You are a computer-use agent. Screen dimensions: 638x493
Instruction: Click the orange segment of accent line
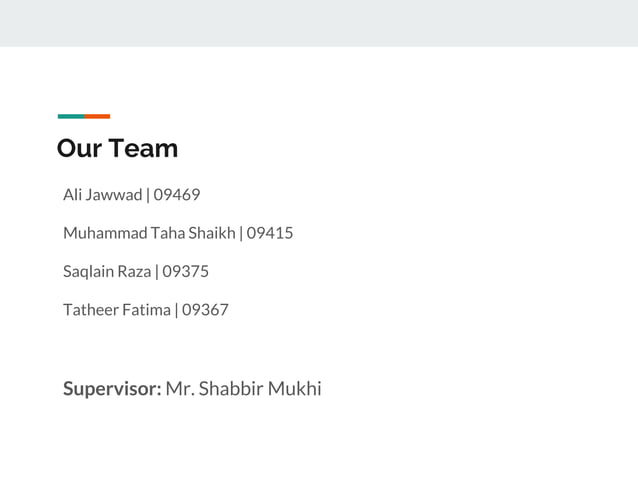click(x=97, y=116)
